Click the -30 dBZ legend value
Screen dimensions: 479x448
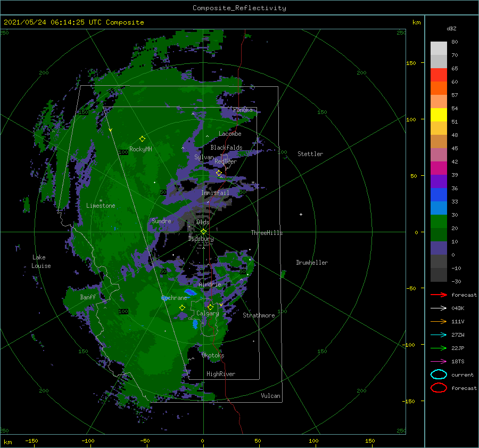457,281
